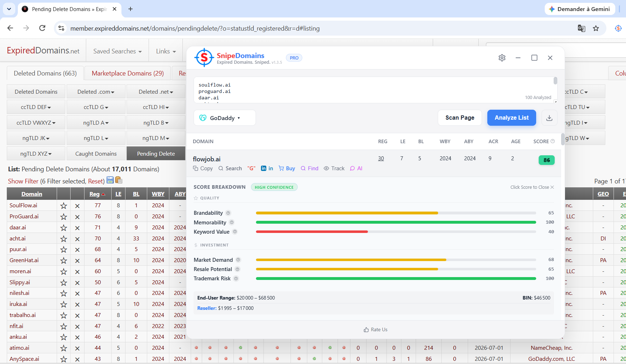Copy flowjob.ai domain name
The height and width of the screenshot is (364, 626).
tap(203, 168)
